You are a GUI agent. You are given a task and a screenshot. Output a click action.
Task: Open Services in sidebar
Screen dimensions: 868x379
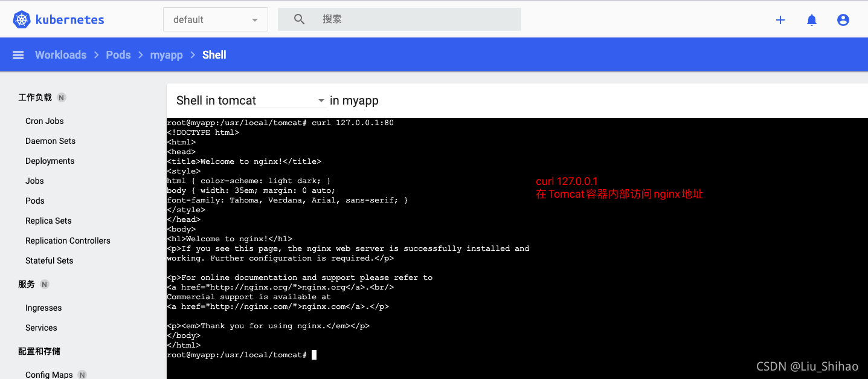coord(41,328)
